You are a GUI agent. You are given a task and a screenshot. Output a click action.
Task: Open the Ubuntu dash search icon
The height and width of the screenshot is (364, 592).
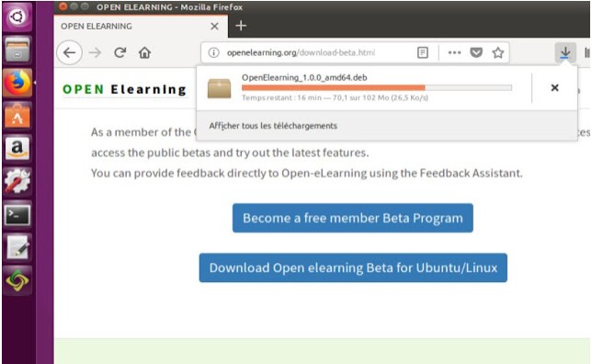pyautogui.click(x=17, y=17)
